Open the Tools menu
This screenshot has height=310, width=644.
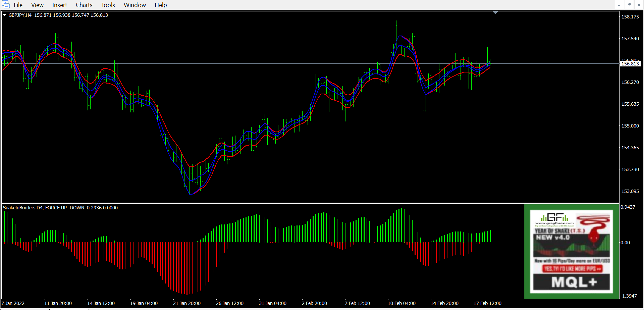[x=108, y=5]
